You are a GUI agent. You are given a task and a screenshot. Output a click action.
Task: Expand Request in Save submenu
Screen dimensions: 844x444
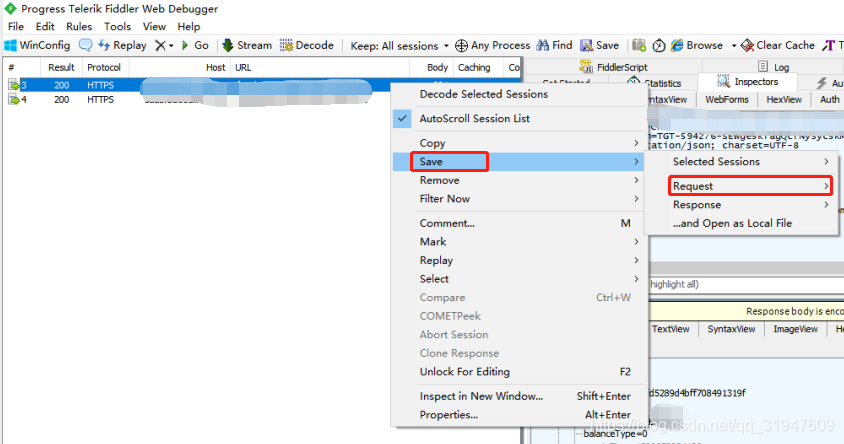point(741,186)
